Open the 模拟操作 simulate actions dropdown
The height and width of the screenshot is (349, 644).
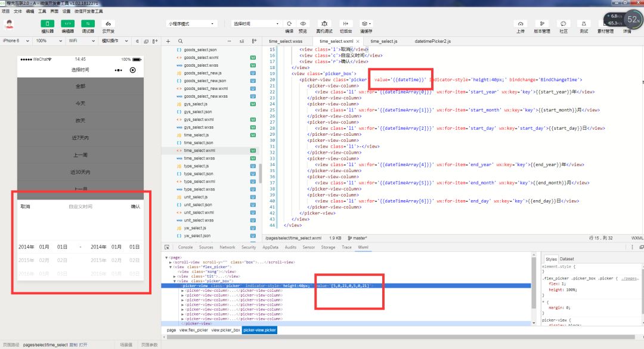click(115, 41)
